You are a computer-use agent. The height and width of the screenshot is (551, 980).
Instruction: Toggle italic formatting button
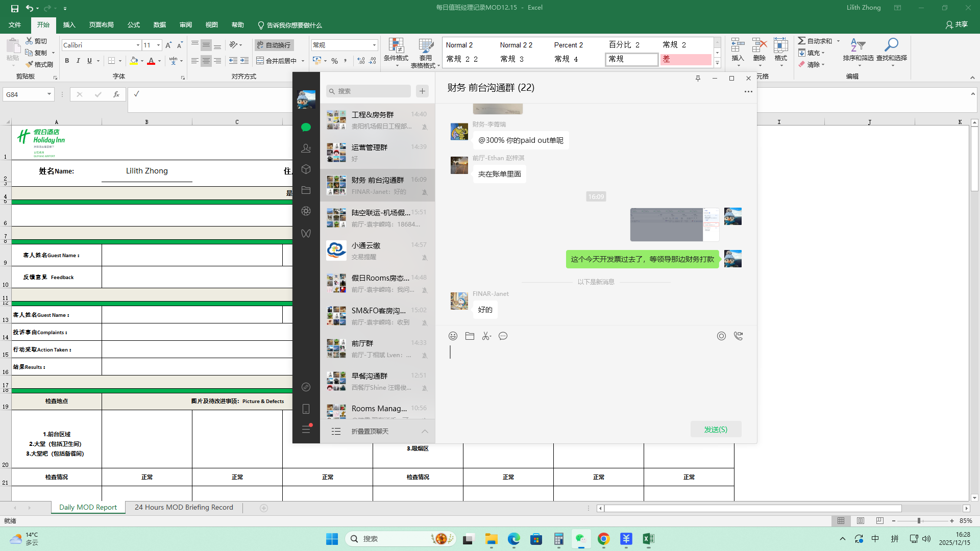(x=78, y=61)
